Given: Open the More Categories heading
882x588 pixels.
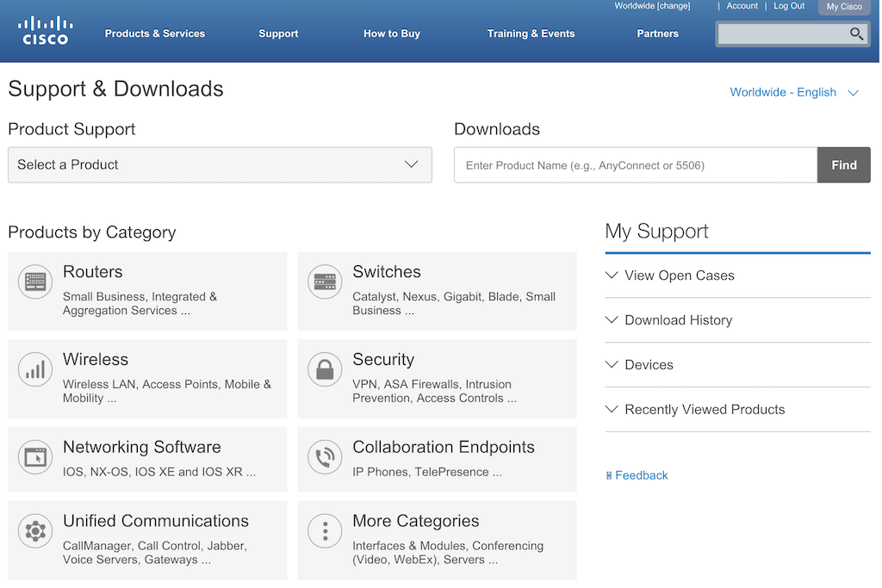Looking at the screenshot, I should 416,521.
